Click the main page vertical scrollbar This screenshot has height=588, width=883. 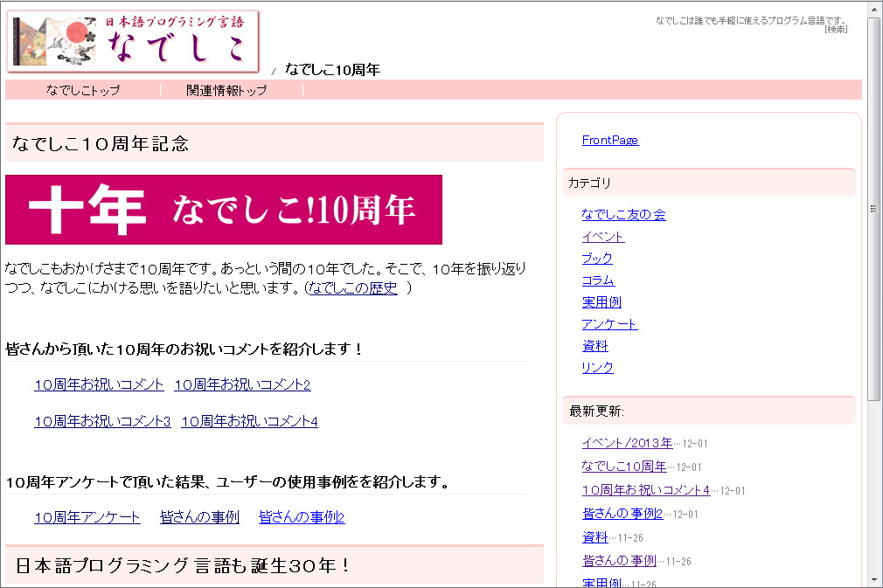873,210
